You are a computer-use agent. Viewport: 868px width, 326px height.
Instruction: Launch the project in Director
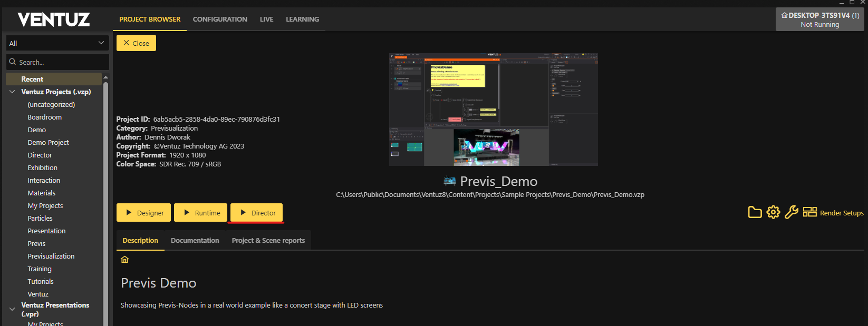(257, 213)
